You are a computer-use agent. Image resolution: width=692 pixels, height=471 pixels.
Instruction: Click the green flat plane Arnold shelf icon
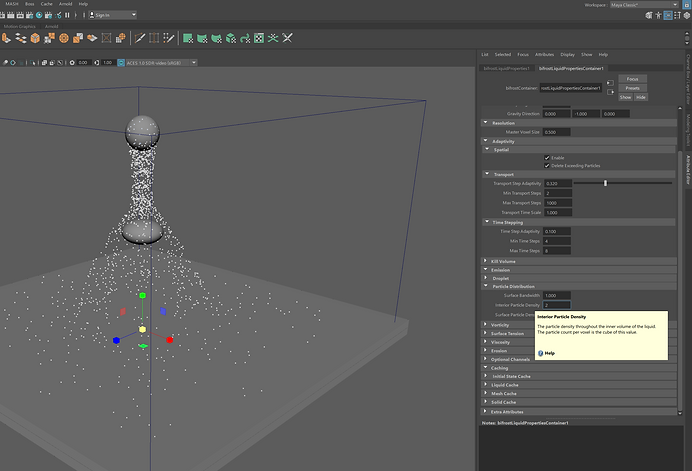coord(188,38)
